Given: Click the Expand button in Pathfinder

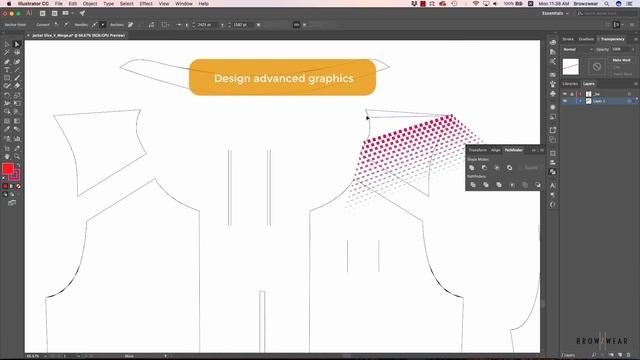Looking at the screenshot, I should coord(531,168).
